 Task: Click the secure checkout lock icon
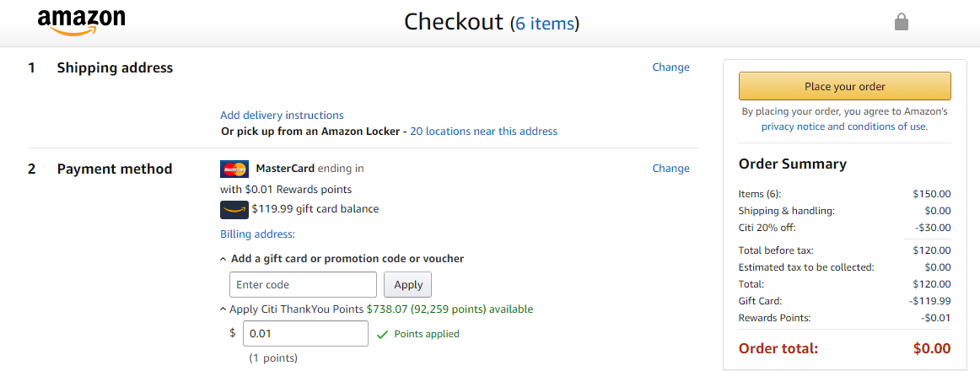tap(901, 23)
